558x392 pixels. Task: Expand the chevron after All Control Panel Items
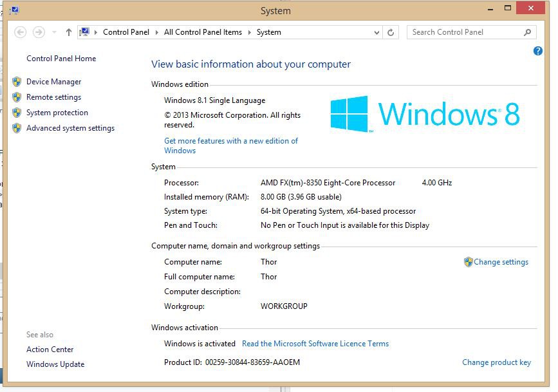(250, 32)
